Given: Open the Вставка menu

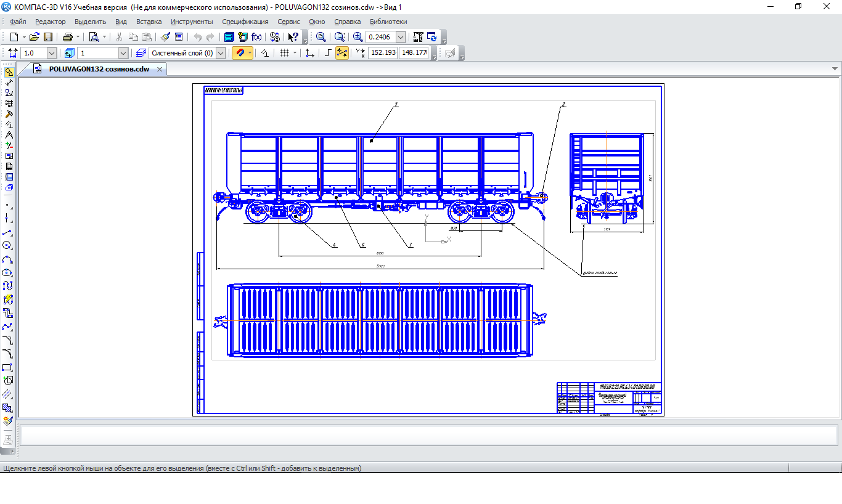Looking at the screenshot, I should coord(149,22).
